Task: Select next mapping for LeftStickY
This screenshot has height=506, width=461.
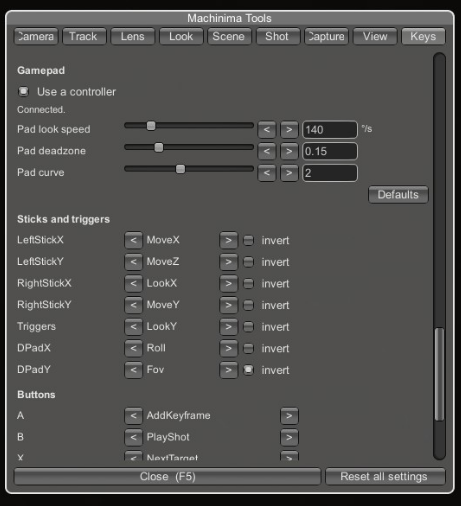Action: [228, 262]
